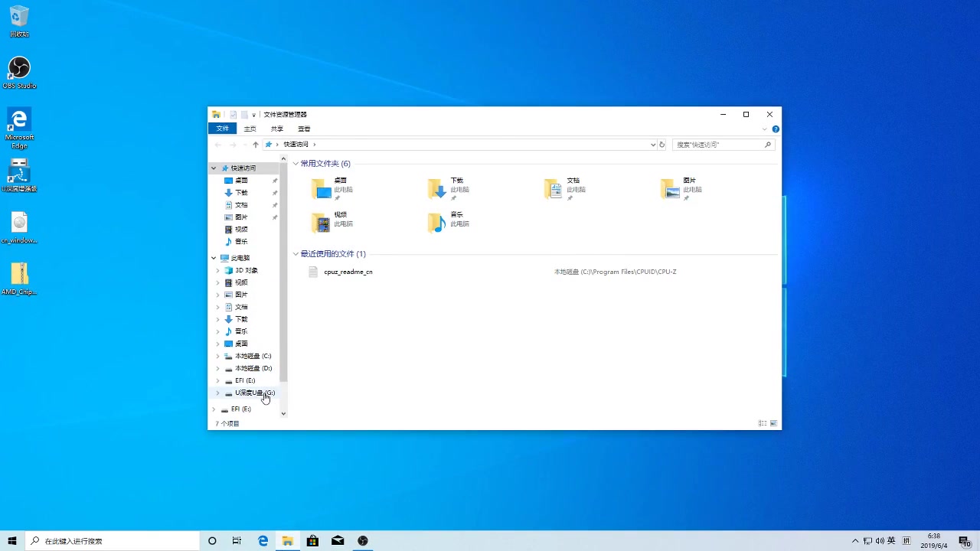Select the 3D 对象 tree item
This screenshot has height=551, width=980.
[x=246, y=270]
